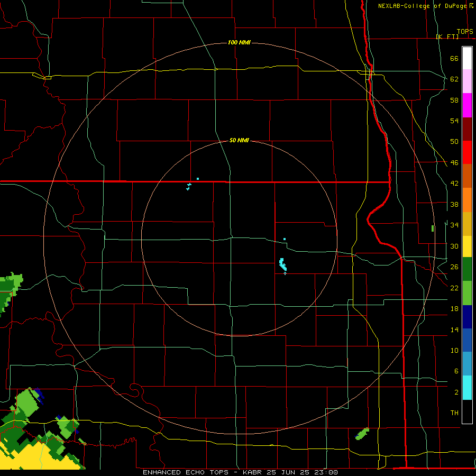This screenshot has height=476, width=476.
Task: Click the legend value 38
Action: point(454,204)
